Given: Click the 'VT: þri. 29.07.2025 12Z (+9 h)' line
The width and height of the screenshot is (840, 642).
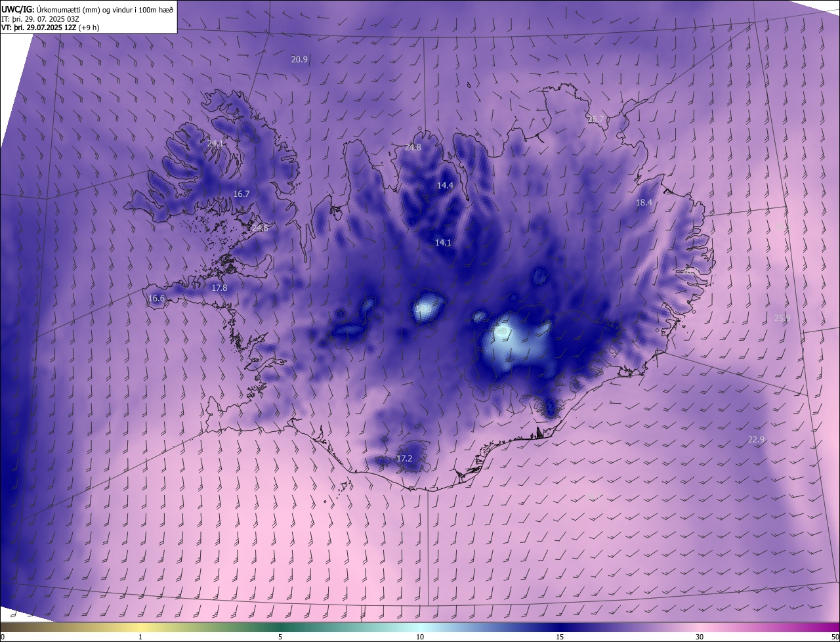Looking at the screenshot, I should (51, 28).
